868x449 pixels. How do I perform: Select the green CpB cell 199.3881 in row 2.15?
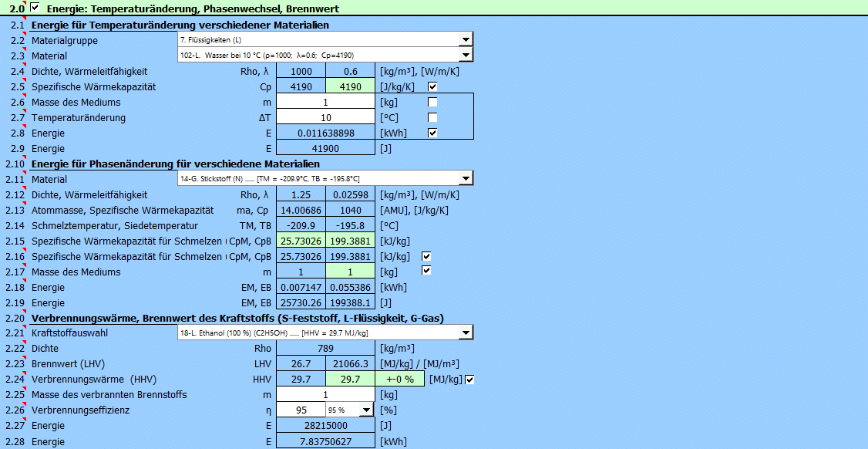[350, 241]
